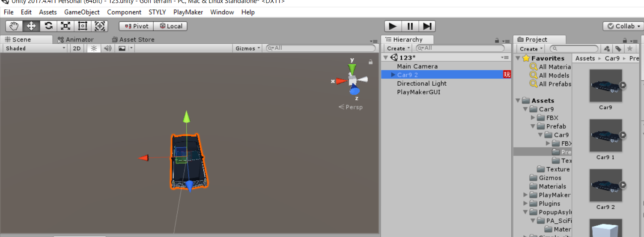Select the combined Transform tool
Image resolution: width=644 pixels, height=237 pixels.
pyautogui.click(x=100, y=26)
